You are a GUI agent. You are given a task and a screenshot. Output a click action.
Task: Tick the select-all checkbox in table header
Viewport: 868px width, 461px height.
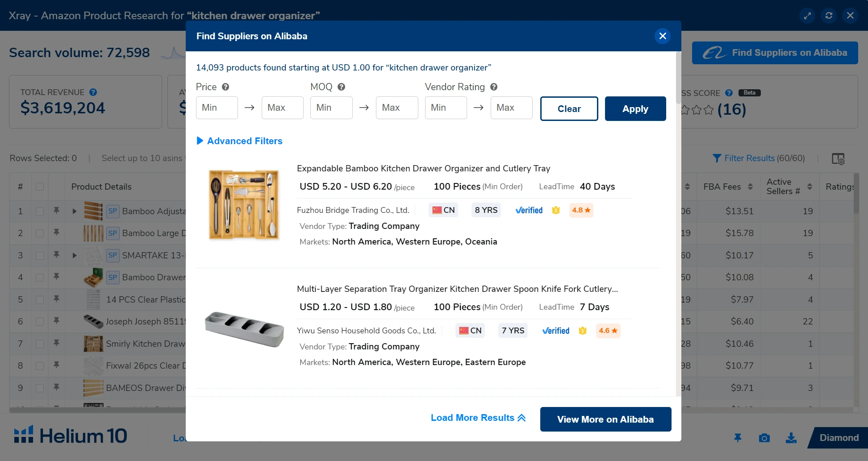[x=40, y=187]
